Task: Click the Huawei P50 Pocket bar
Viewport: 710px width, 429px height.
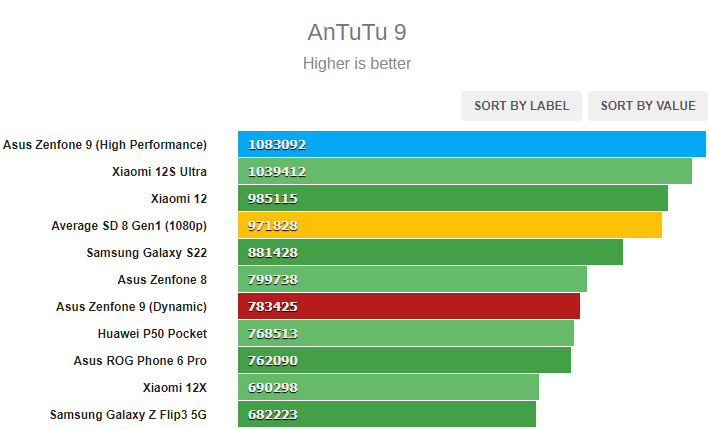Action: (x=406, y=333)
